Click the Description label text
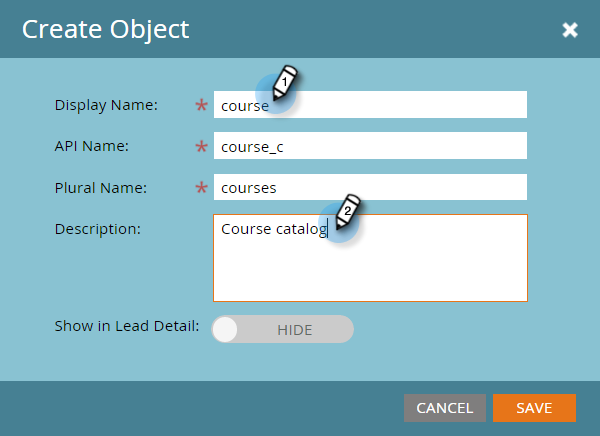600x436 pixels. [97, 229]
